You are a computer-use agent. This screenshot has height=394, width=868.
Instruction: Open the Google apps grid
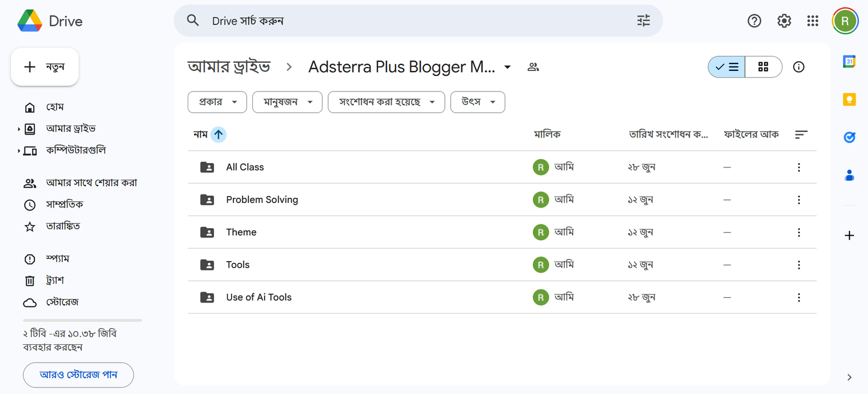click(x=812, y=21)
